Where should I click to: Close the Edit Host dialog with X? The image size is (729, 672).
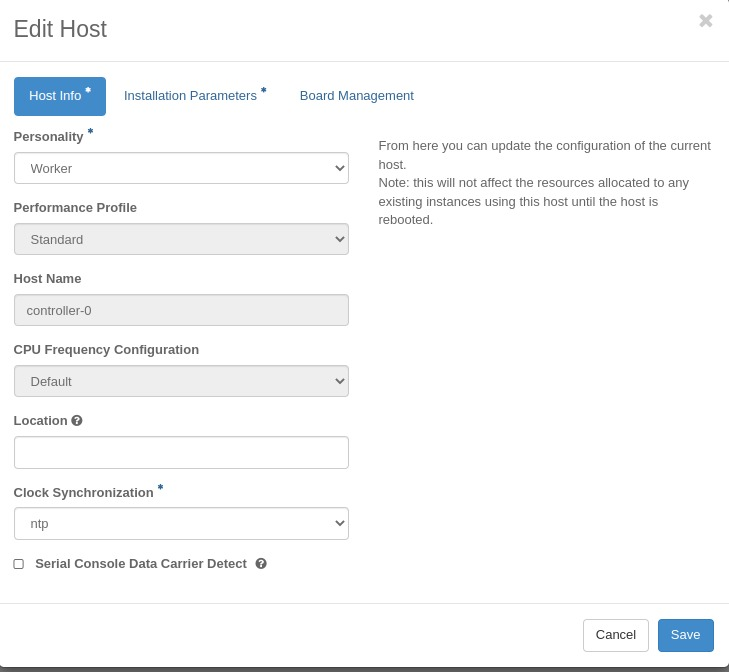pyautogui.click(x=705, y=21)
